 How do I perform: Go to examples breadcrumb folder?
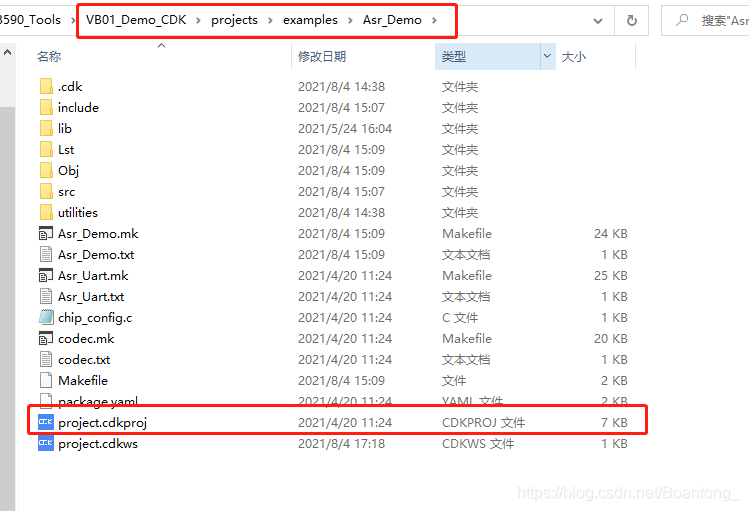310,20
